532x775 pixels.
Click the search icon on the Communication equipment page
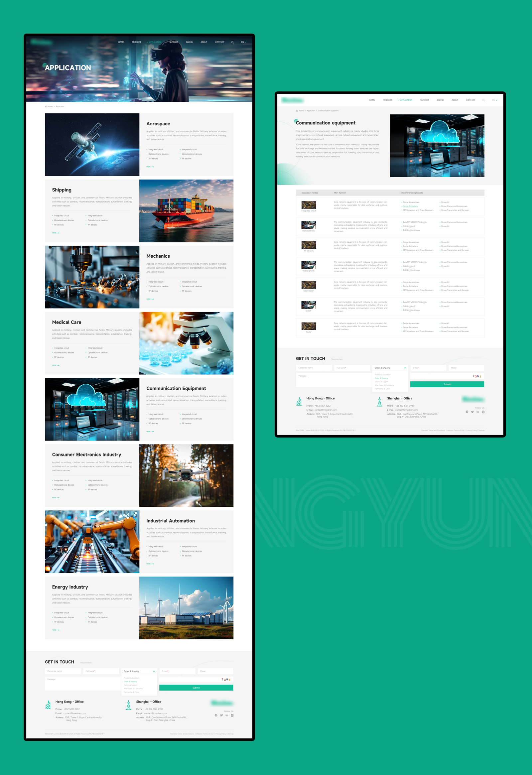pos(484,100)
